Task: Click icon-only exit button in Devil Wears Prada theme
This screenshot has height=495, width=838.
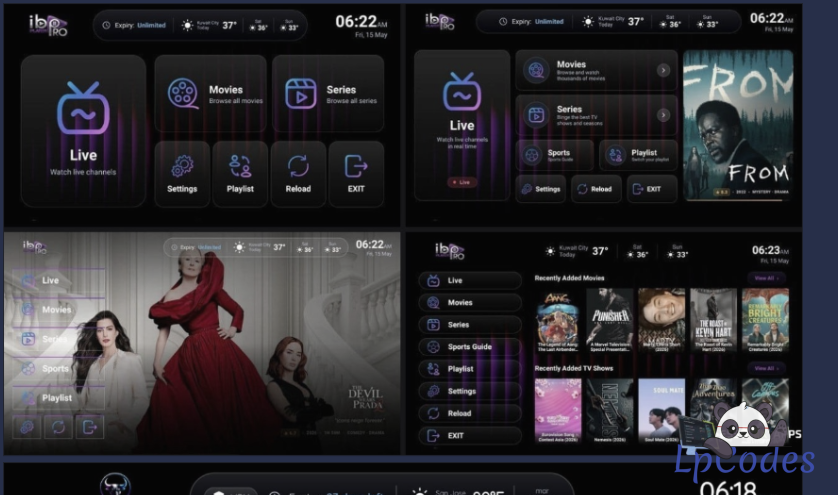Action: tap(90, 427)
